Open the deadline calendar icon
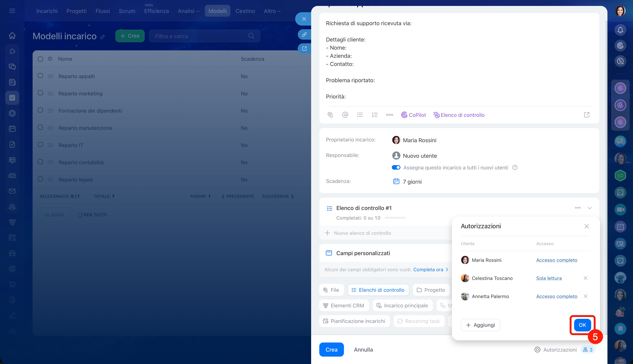This screenshot has width=633, height=364. 396,181
